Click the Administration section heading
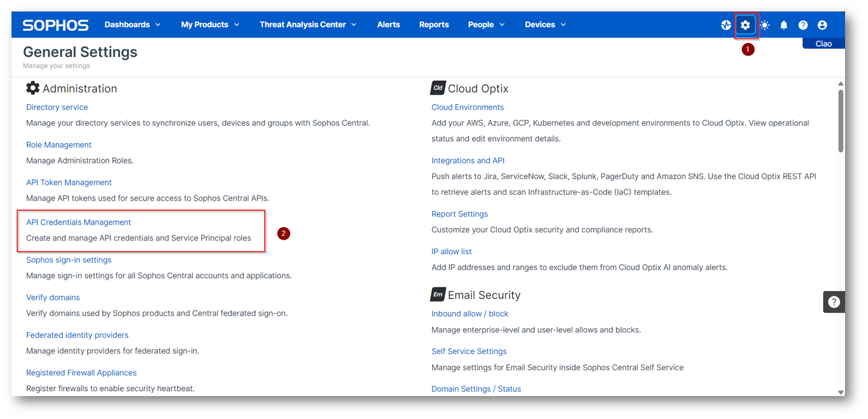 pos(80,89)
